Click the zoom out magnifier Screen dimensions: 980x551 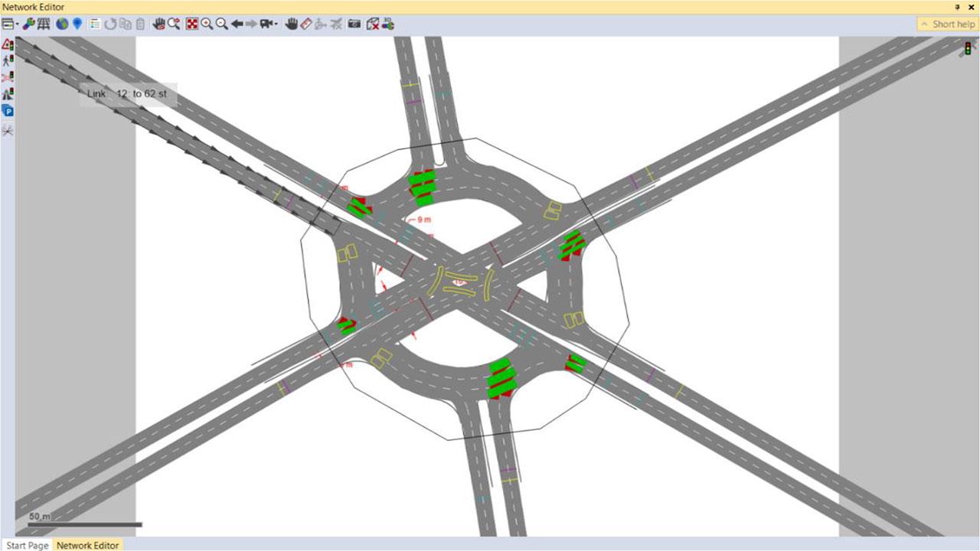tap(222, 24)
